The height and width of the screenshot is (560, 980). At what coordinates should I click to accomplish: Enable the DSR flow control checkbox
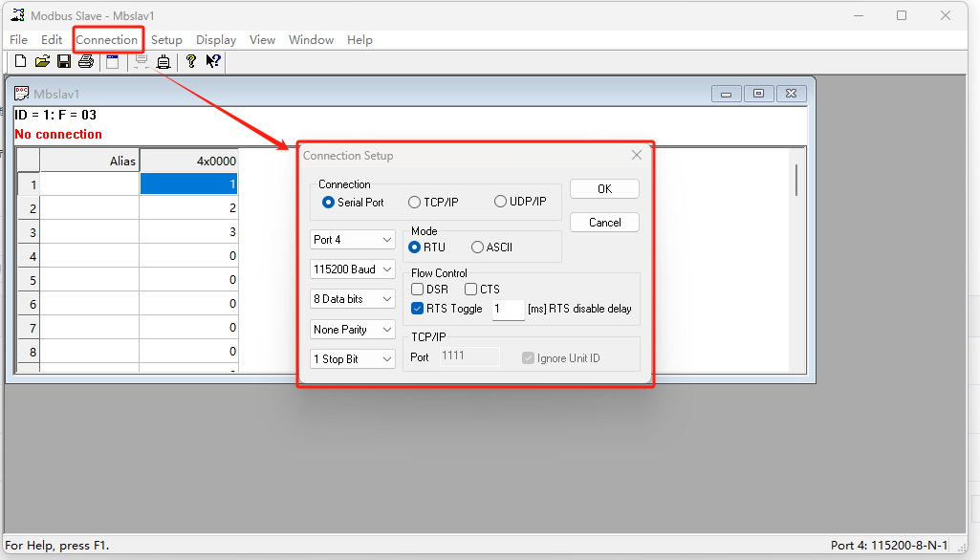point(418,290)
